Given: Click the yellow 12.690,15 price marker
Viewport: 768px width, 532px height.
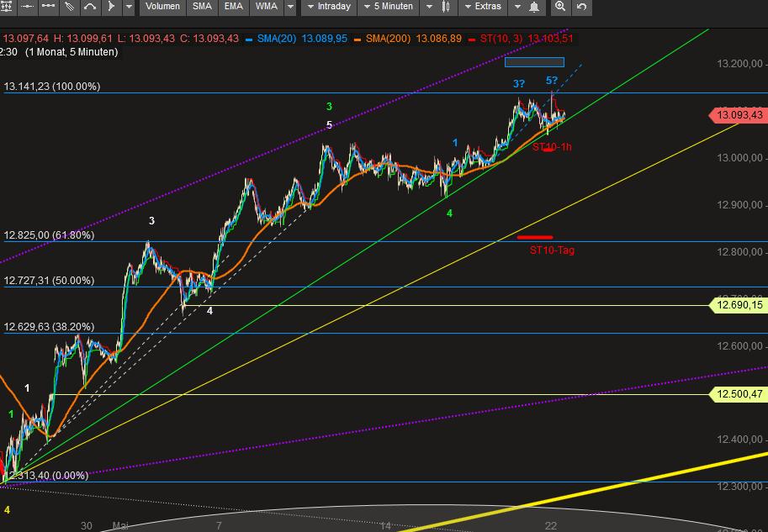Looking at the screenshot, I should [x=739, y=305].
